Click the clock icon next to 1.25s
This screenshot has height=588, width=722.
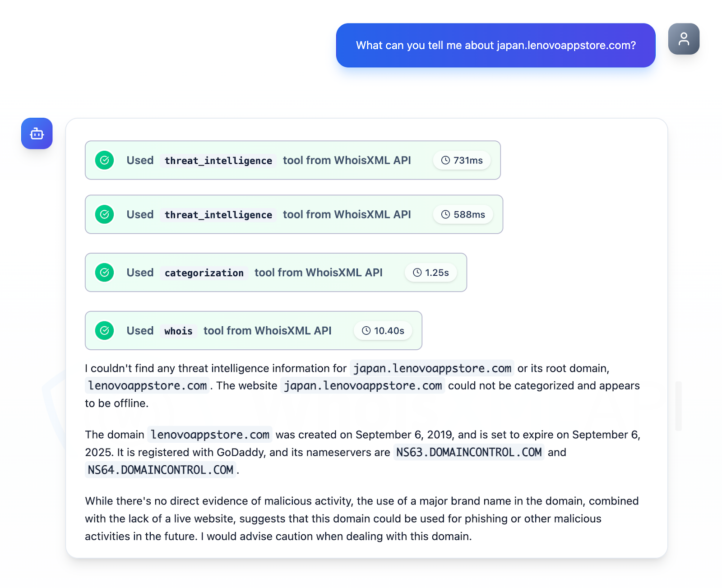tap(417, 273)
